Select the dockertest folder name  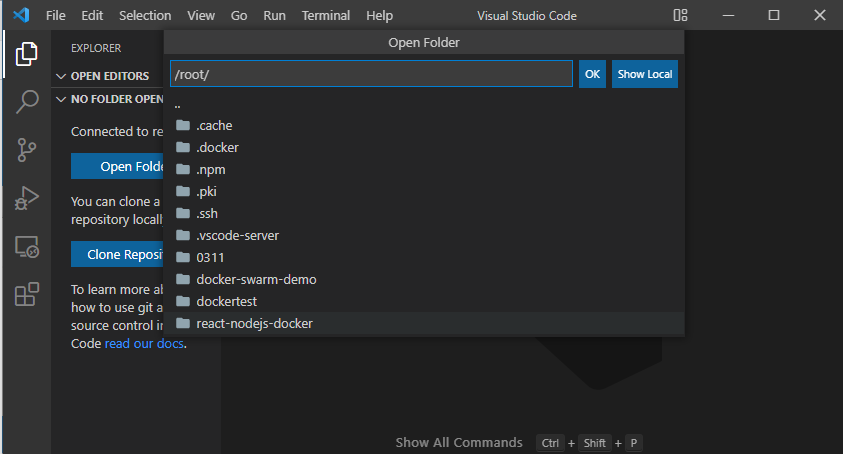point(226,302)
